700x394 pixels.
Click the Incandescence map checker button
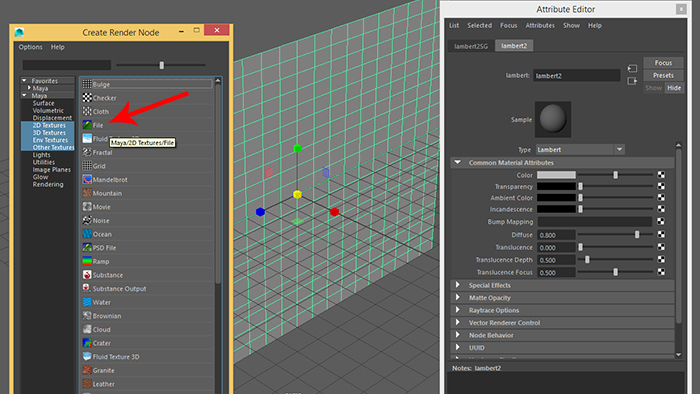[x=661, y=209]
